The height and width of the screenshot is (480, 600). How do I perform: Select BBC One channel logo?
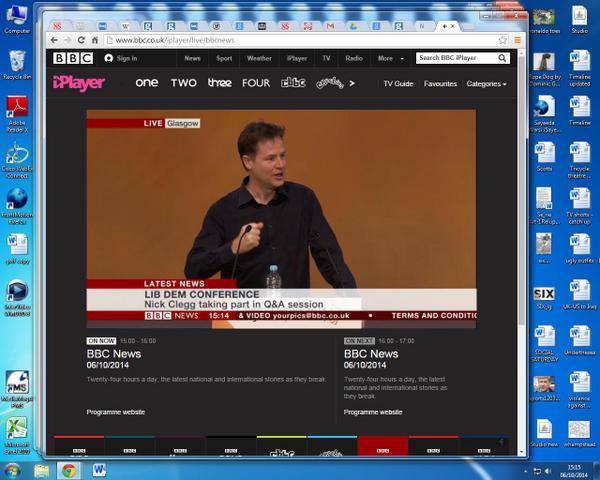147,83
